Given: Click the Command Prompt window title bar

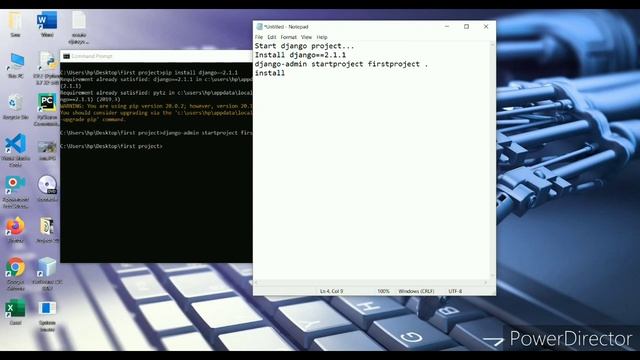Looking at the screenshot, I should pos(157,56).
